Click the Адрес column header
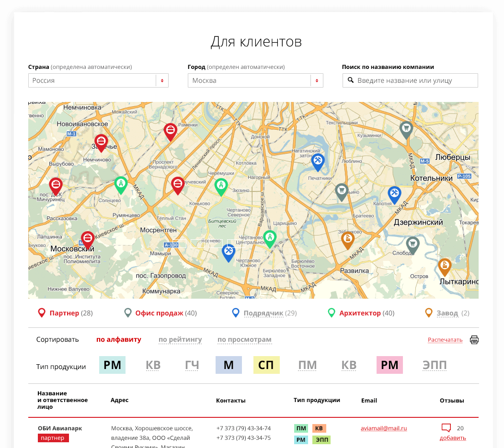This screenshot has width=504, height=448. (x=119, y=400)
